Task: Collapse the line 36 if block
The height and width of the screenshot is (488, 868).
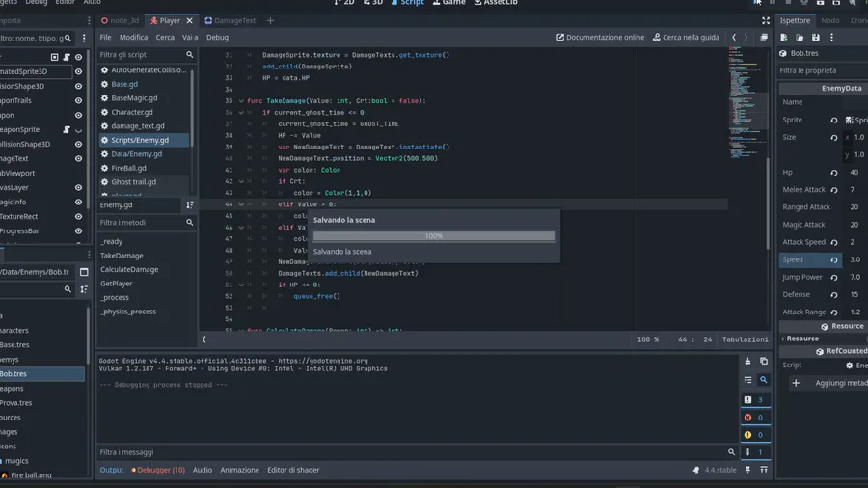Action: tap(241, 112)
